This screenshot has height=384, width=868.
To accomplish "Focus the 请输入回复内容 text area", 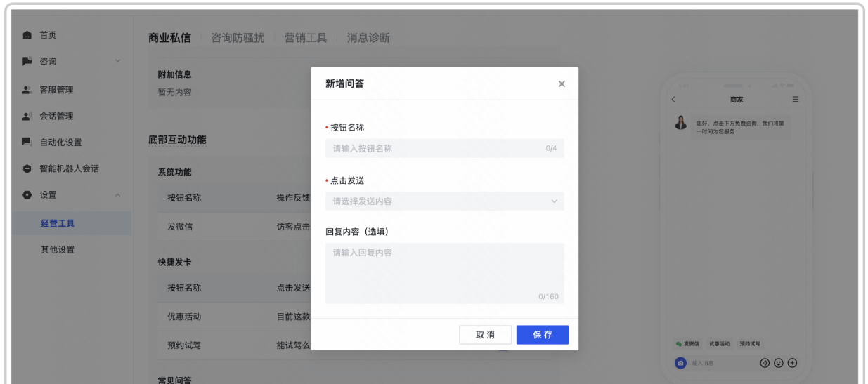I will click(444, 273).
